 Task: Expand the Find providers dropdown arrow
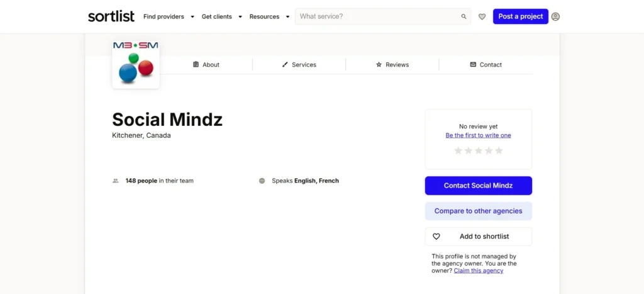192,17
